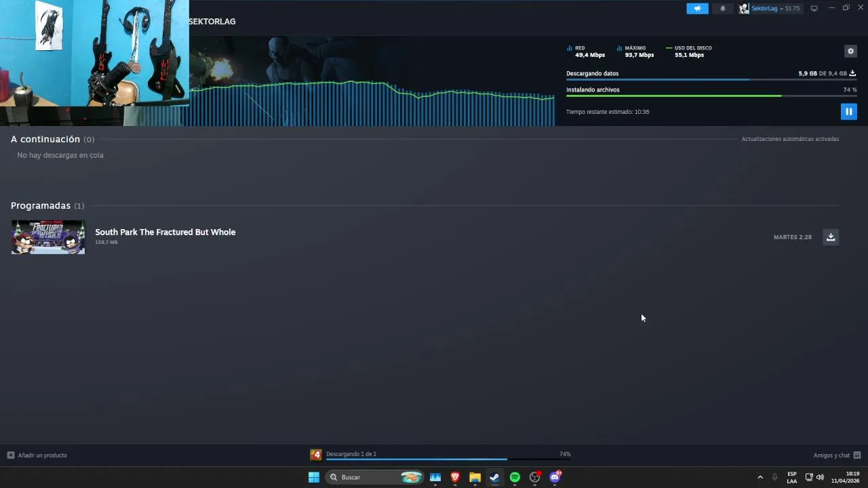This screenshot has height=488, width=868.
Task: Open the Brave browser taskbar icon
Action: (455, 477)
